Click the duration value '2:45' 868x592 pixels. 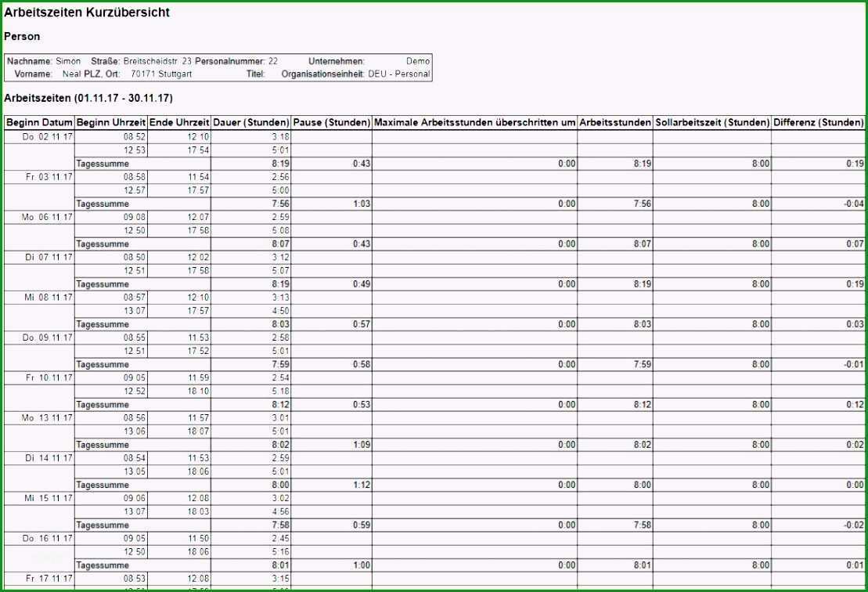[x=281, y=538]
